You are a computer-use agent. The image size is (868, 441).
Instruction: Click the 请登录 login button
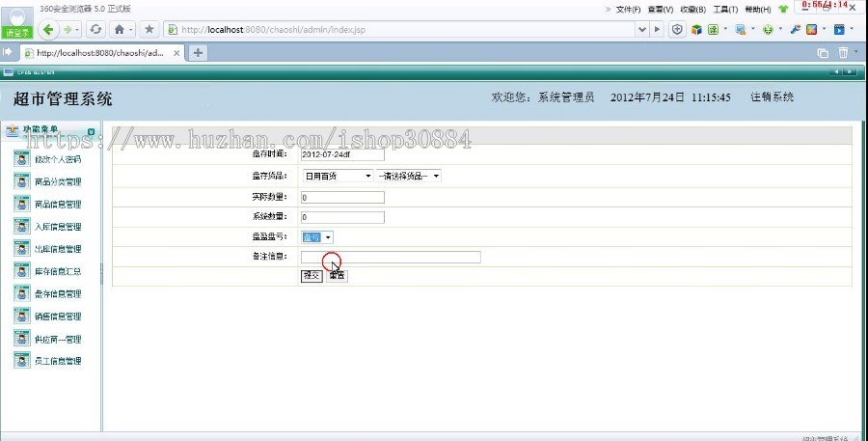click(17, 33)
